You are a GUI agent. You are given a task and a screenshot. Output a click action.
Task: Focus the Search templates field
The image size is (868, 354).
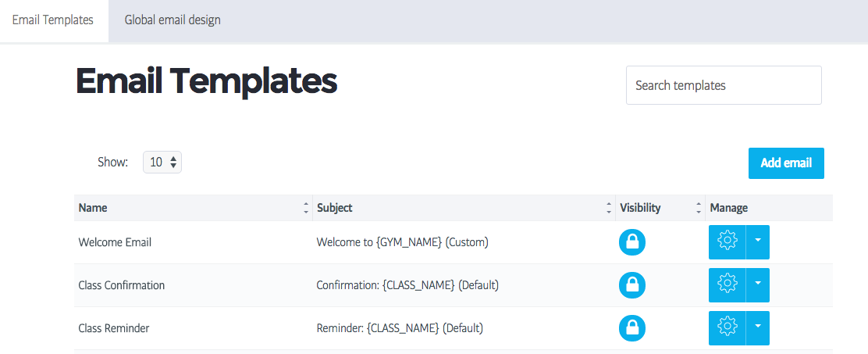pos(724,85)
